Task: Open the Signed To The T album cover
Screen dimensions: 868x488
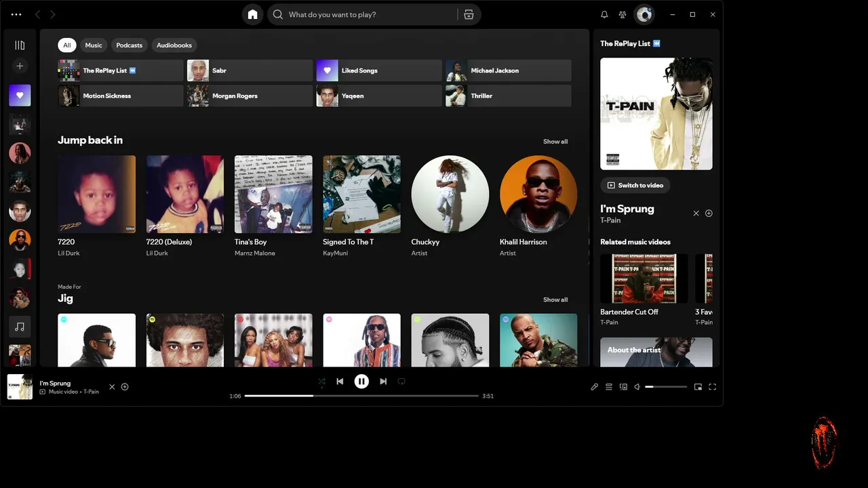Action: coord(361,195)
